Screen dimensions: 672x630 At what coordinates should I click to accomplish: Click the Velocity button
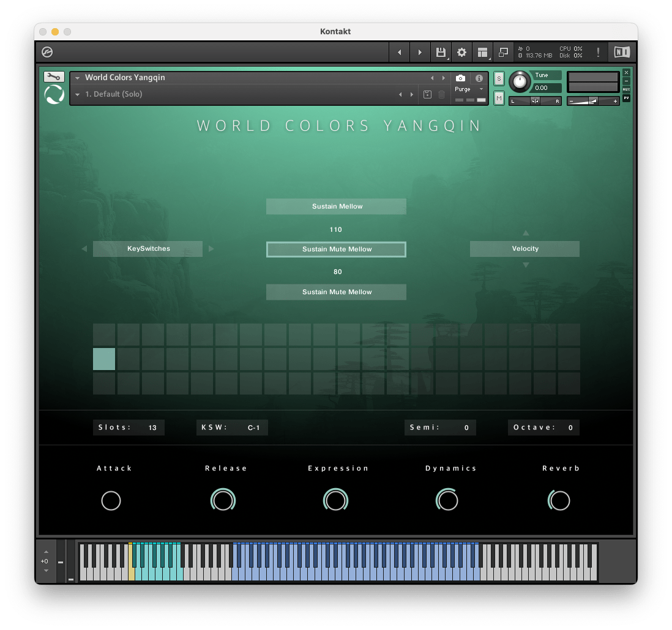coord(525,249)
